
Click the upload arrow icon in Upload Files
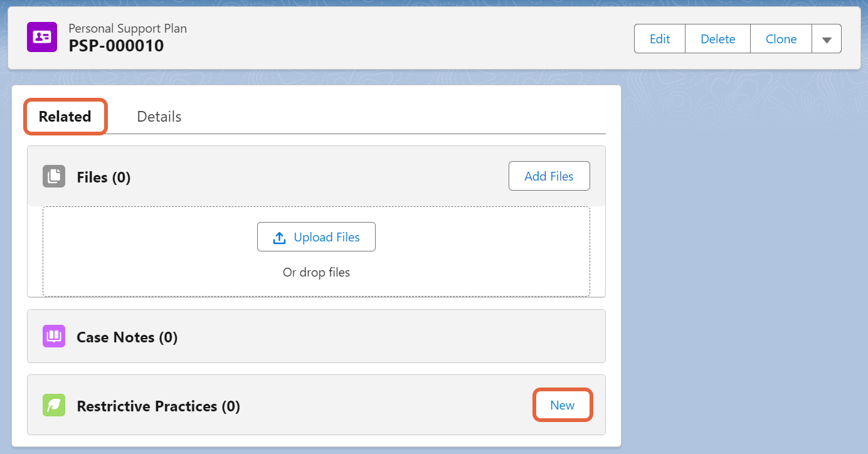pyautogui.click(x=278, y=236)
